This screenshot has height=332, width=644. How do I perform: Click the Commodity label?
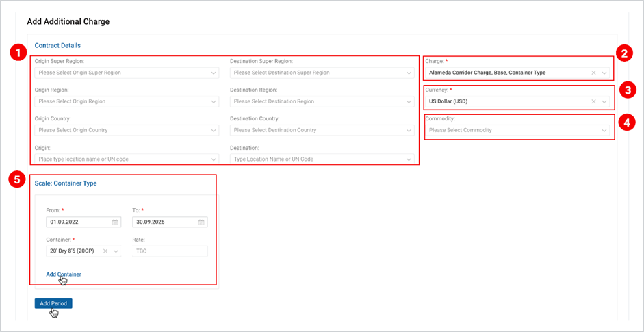[x=440, y=118]
